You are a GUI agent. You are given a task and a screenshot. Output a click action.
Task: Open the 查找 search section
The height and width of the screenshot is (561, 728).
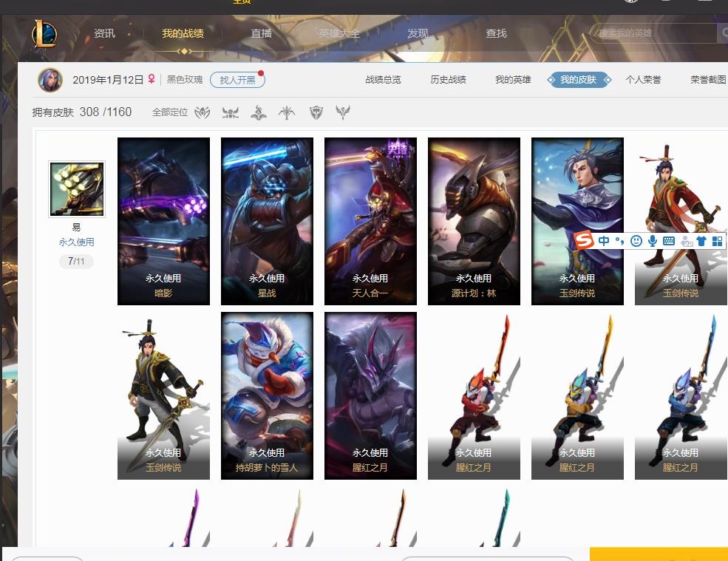(496, 33)
